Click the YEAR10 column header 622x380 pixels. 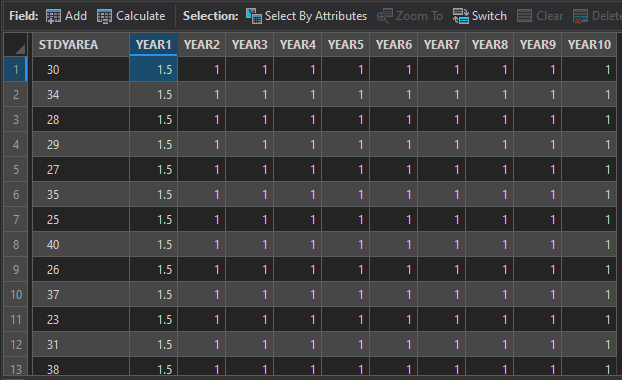click(589, 45)
